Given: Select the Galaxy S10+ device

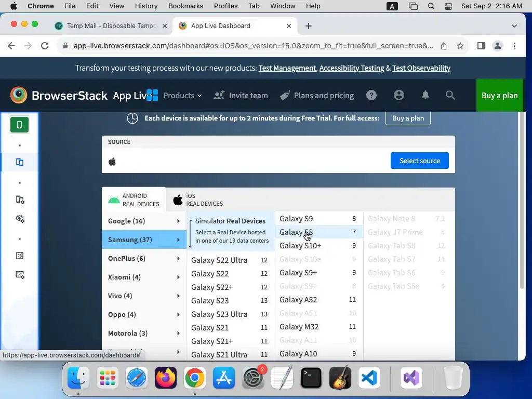Looking at the screenshot, I should (318, 246).
